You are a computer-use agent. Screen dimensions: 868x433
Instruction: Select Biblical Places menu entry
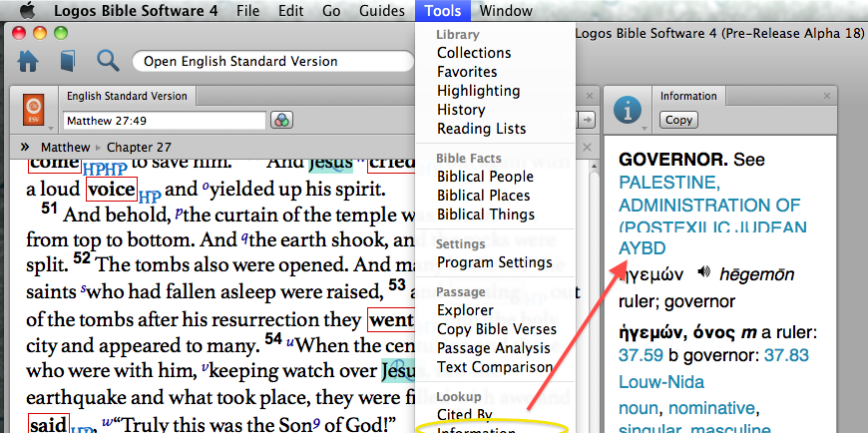[483, 195]
